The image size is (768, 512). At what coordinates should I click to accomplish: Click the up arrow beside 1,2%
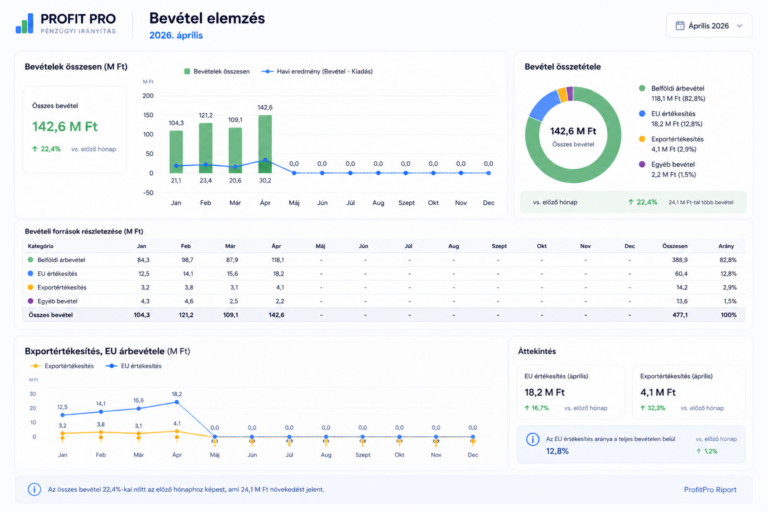click(699, 451)
